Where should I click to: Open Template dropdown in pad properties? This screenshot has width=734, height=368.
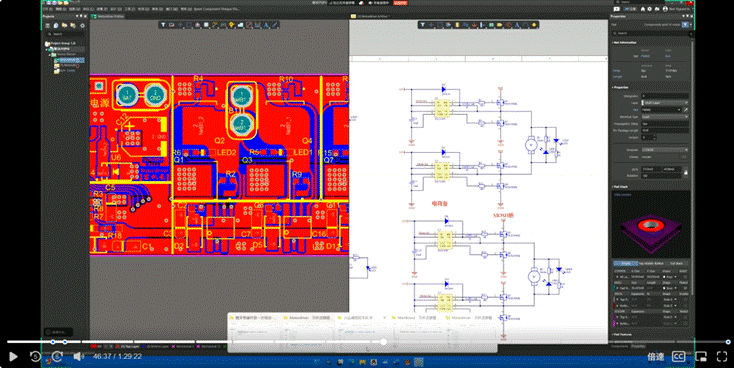click(665, 150)
